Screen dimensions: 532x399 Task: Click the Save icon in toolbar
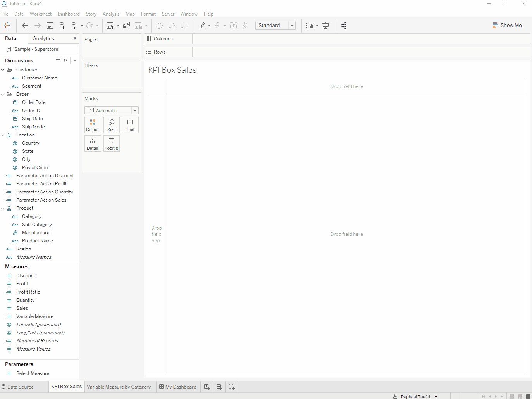coord(50,26)
